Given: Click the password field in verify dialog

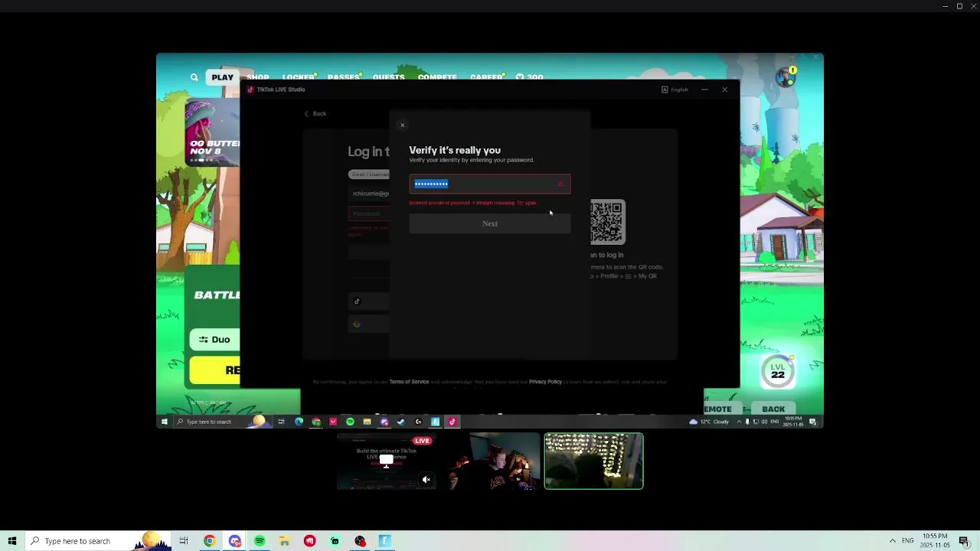Looking at the screenshot, I should (x=489, y=184).
